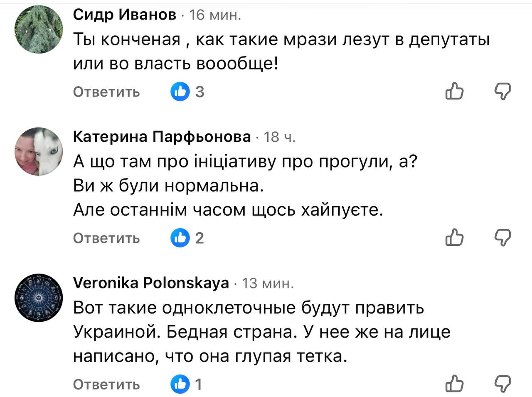Open Сидр Иванов's profile name
This screenshot has height=397, width=532.
point(125,15)
